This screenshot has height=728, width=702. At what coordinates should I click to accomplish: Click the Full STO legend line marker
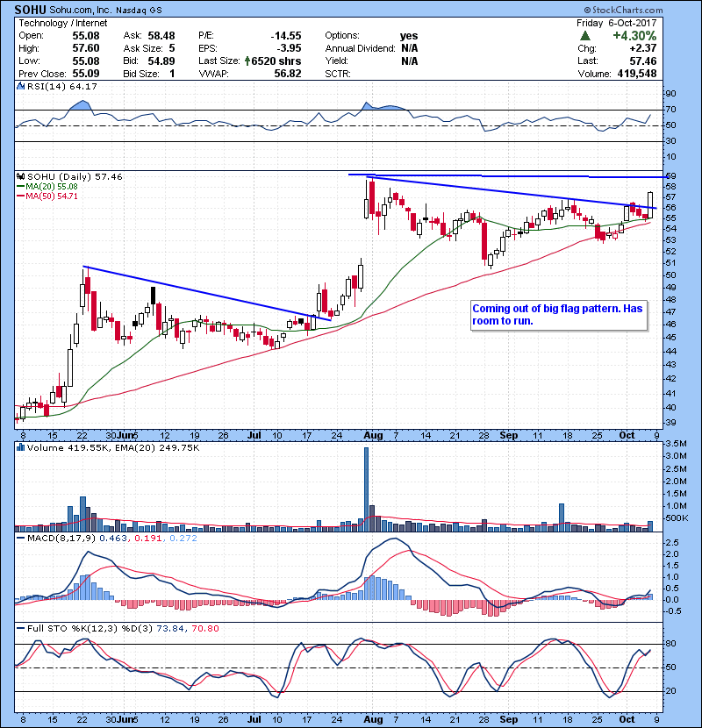point(20,628)
